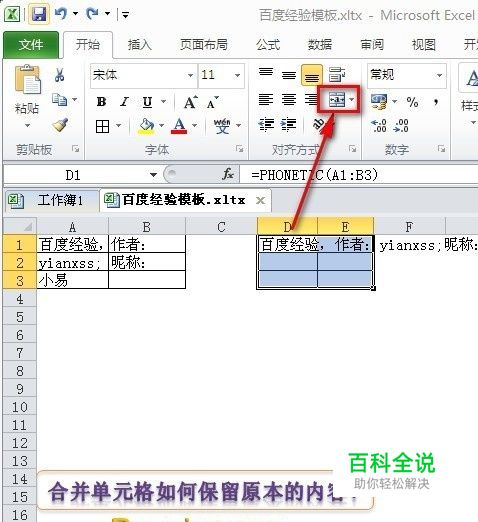Switch to the 插入 (Insert) ribbon tab
This screenshot has height=522, width=478.
(x=140, y=45)
